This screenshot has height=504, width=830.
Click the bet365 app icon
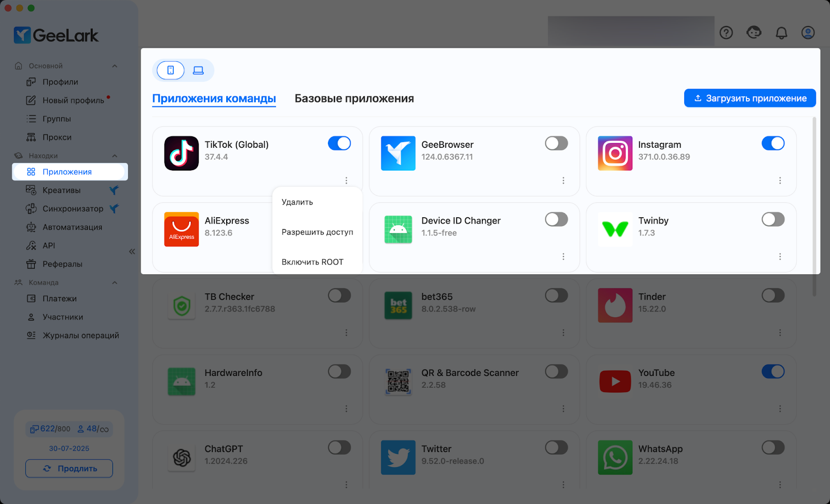click(398, 305)
